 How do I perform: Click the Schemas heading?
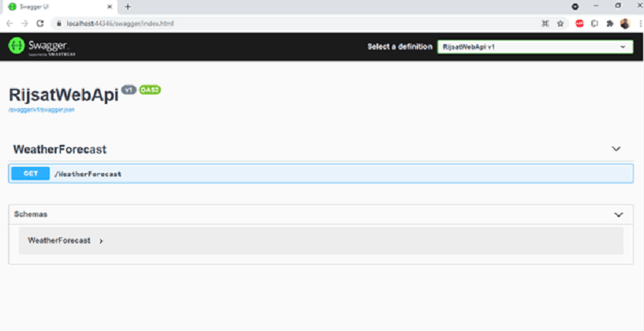[x=31, y=214]
